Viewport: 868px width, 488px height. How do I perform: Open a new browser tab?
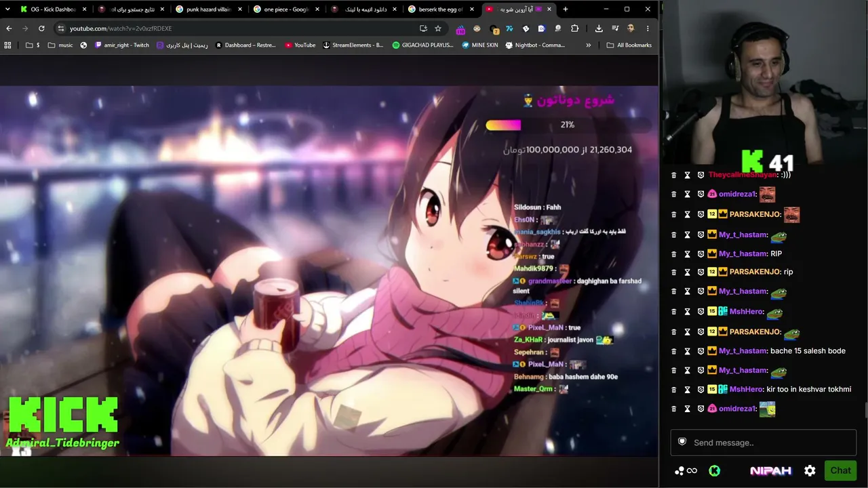pos(566,9)
